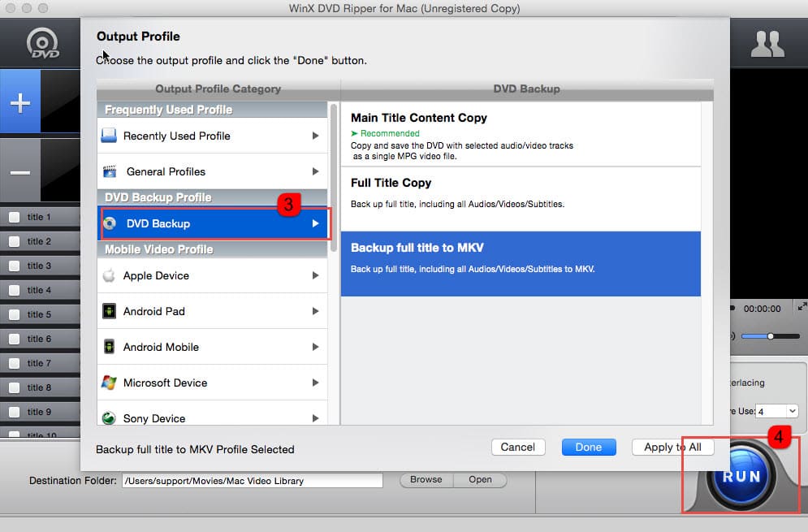
Task: Browse for a destination folder
Action: point(426,479)
